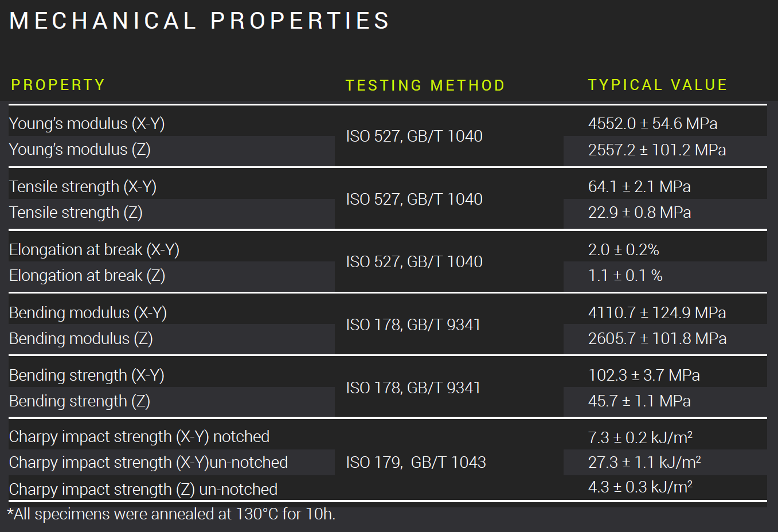778x532 pixels.
Task: Click the Typical Value column header
Action: [x=658, y=85]
